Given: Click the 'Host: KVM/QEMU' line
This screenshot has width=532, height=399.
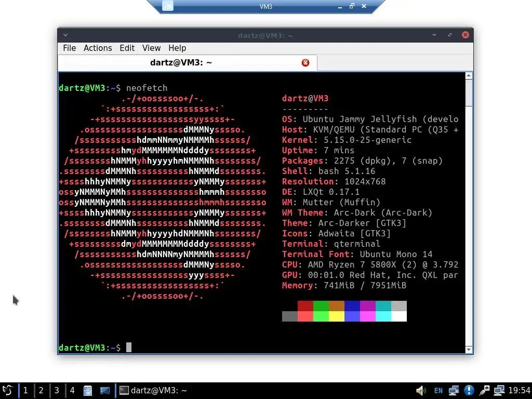Looking at the screenshot, I should click(x=370, y=129).
